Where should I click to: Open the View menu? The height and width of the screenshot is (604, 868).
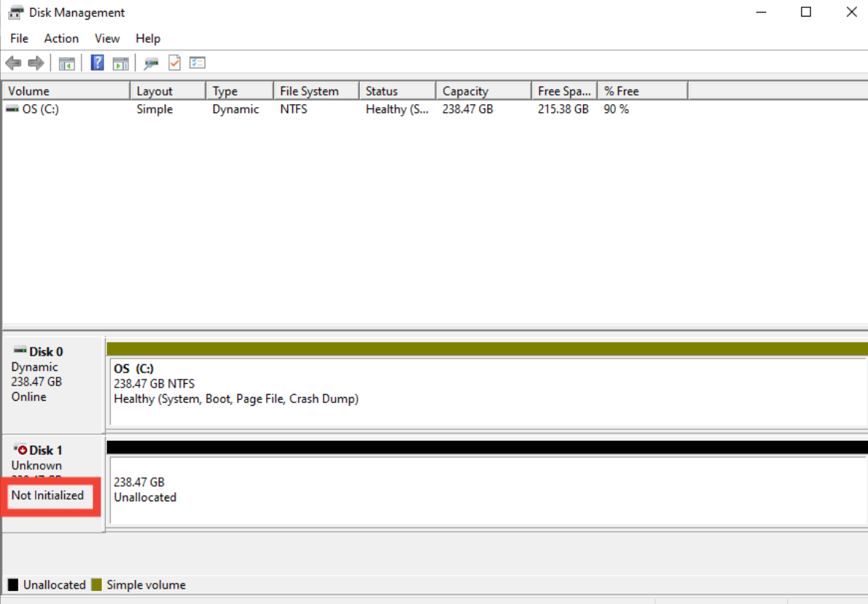pos(107,39)
